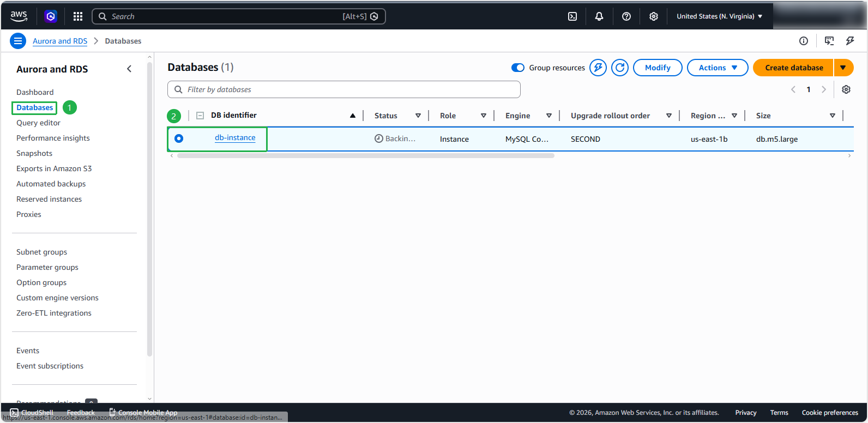The image size is (868, 423).
Task: Open the Terms footer link
Action: click(x=779, y=413)
